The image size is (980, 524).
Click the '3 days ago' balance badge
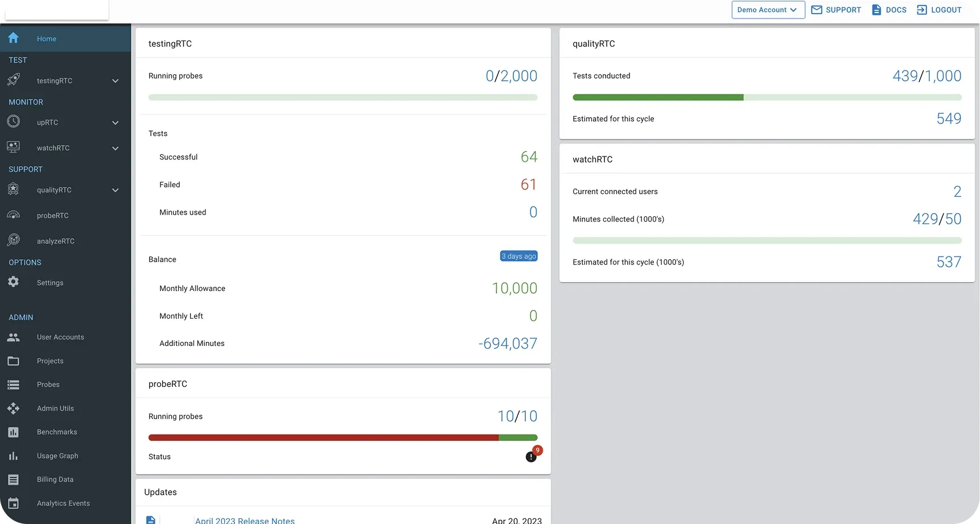tap(518, 256)
